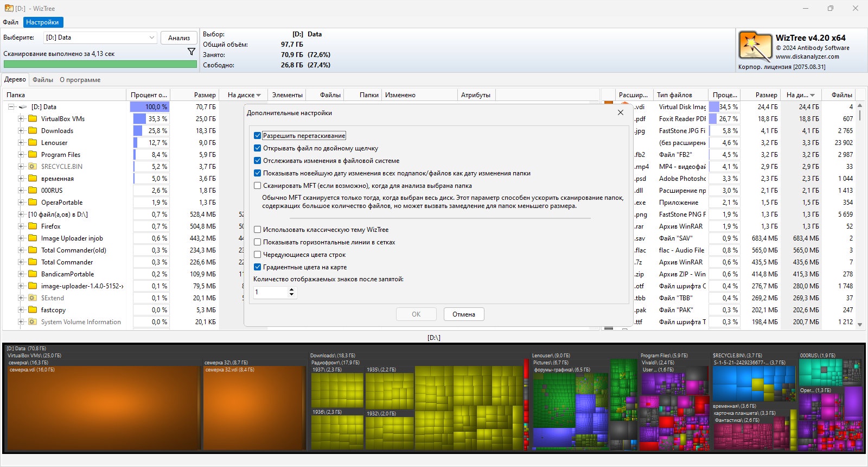Screen dimensions: 868x467
Task: Click the WizTree title bar app icon
Action: point(9,8)
